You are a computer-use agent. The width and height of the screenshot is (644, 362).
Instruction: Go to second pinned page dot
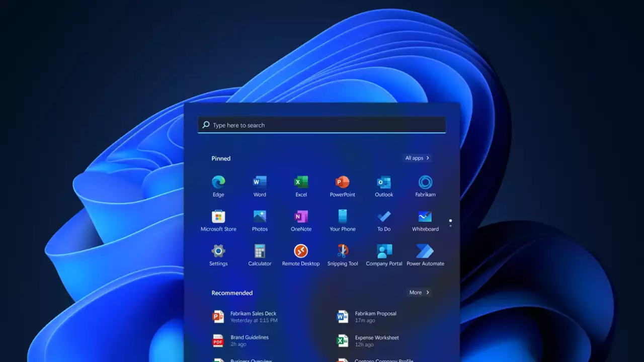[x=450, y=226]
